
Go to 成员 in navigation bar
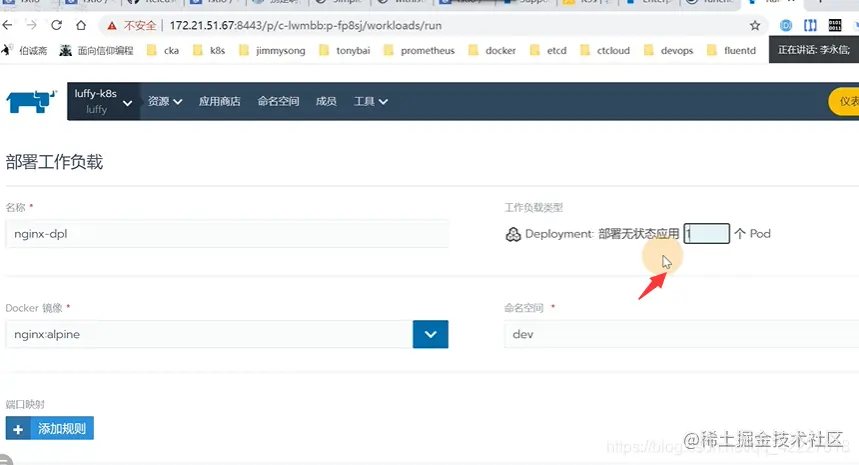pos(326,101)
